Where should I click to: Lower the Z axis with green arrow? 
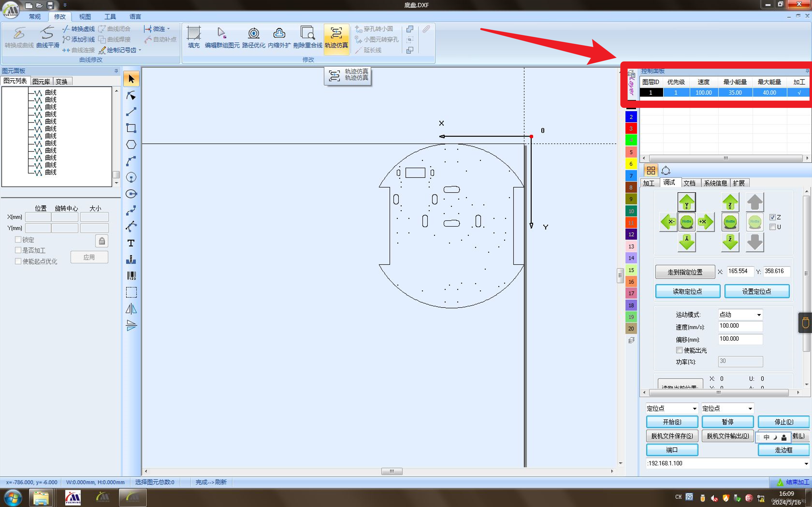(x=730, y=242)
